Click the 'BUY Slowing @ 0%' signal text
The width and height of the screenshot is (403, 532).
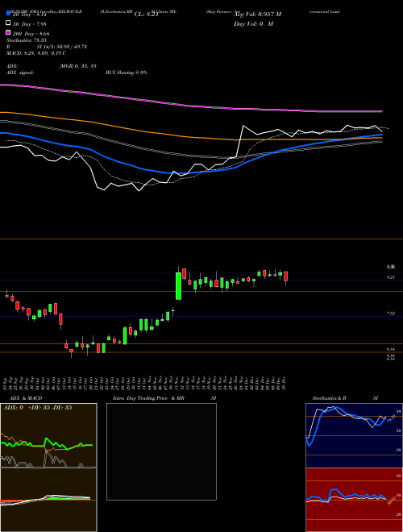point(127,73)
